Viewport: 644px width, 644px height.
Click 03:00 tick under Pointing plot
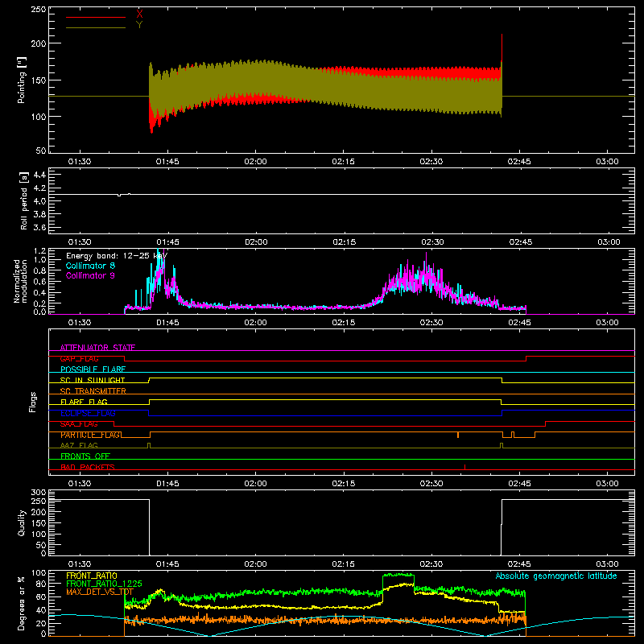pyautogui.click(x=607, y=162)
